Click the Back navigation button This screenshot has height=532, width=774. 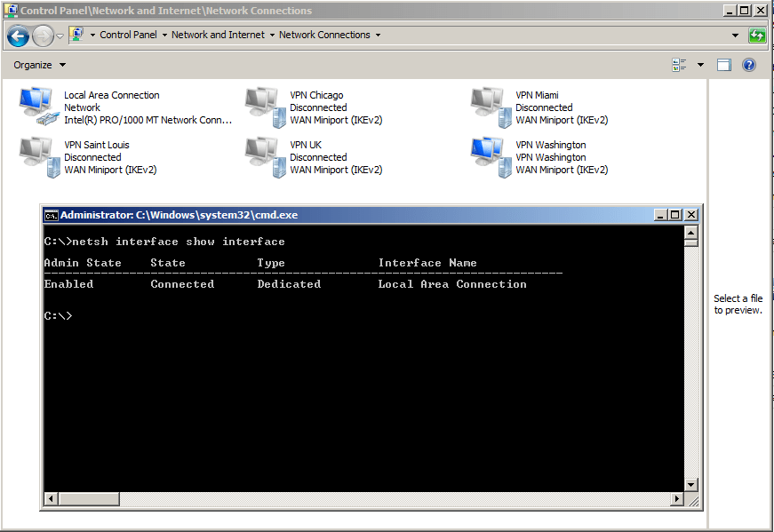[x=17, y=35]
